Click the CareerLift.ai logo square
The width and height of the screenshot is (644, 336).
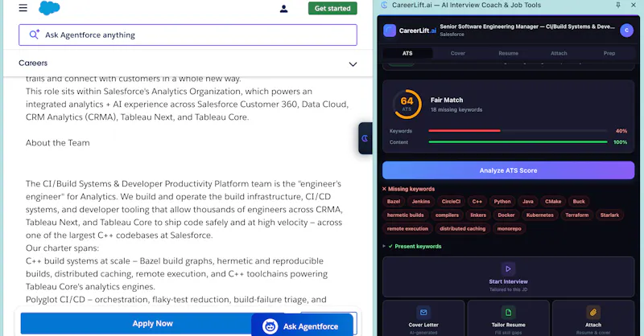pos(390,31)
